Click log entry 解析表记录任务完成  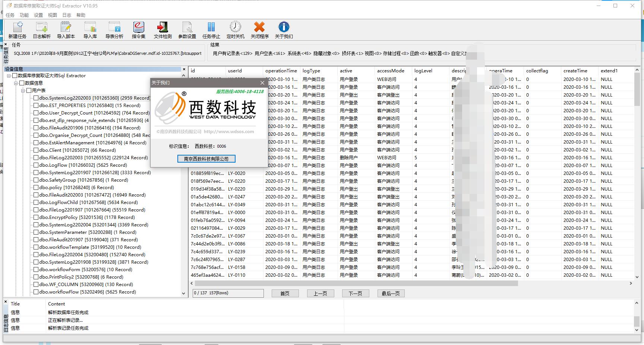68,328
